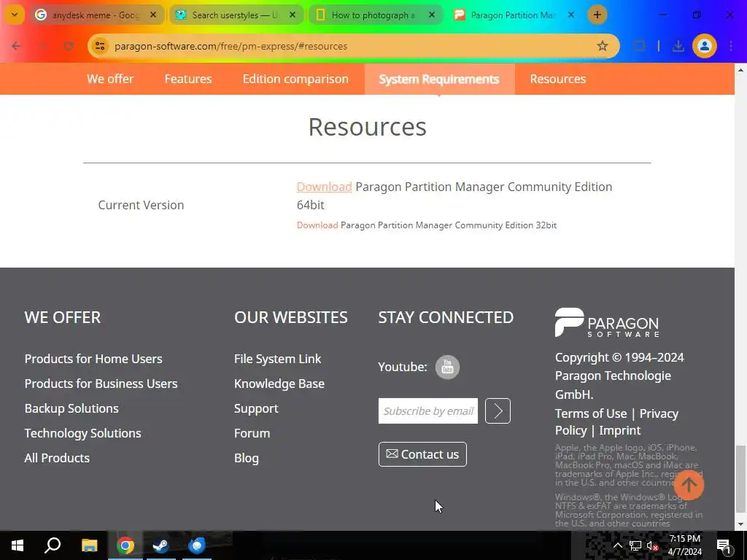Open the Chrome profile avatar
Screen dimensions: 747x560
point(704,46)
